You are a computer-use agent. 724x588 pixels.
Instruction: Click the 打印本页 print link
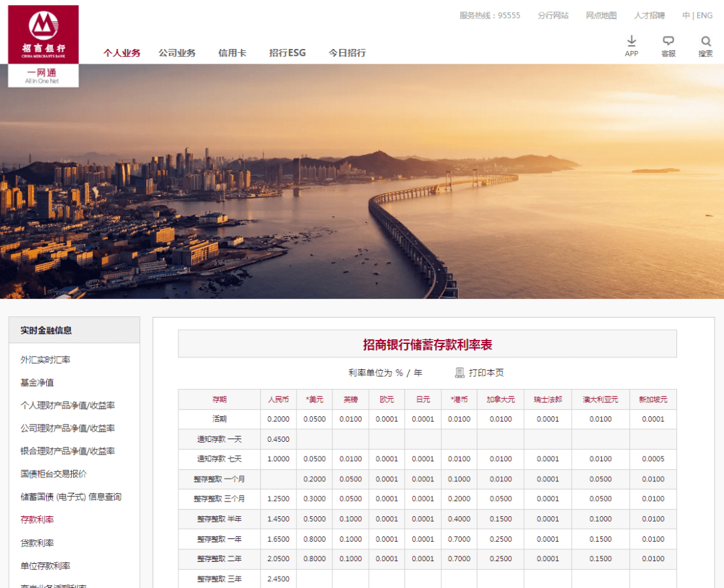(486, 373)
